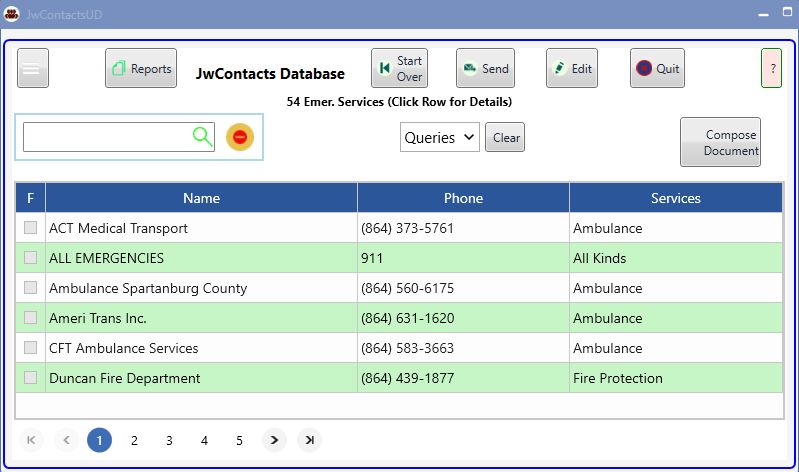Go to page 2
Screen dimensions: 799x472
click(134, 440)
